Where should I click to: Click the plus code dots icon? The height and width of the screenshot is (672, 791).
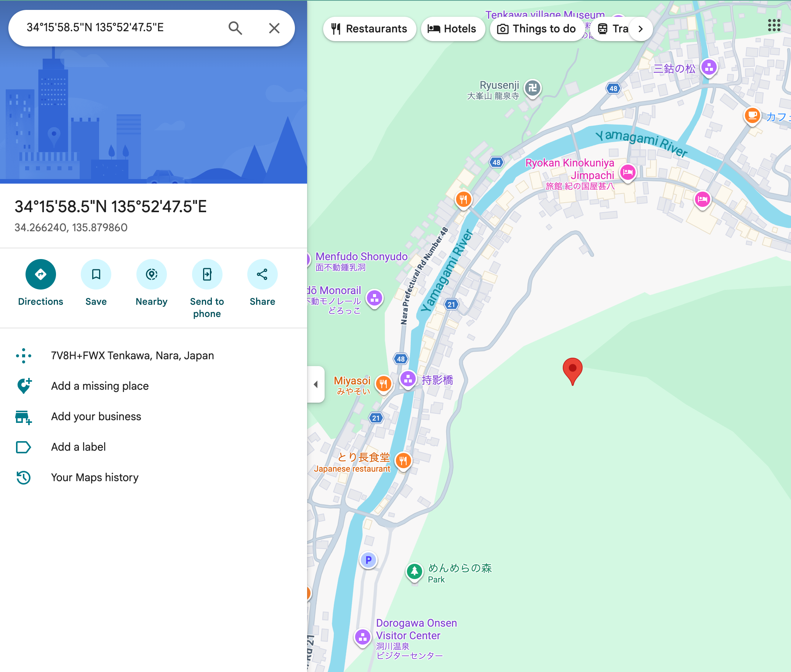click(24, 355)
